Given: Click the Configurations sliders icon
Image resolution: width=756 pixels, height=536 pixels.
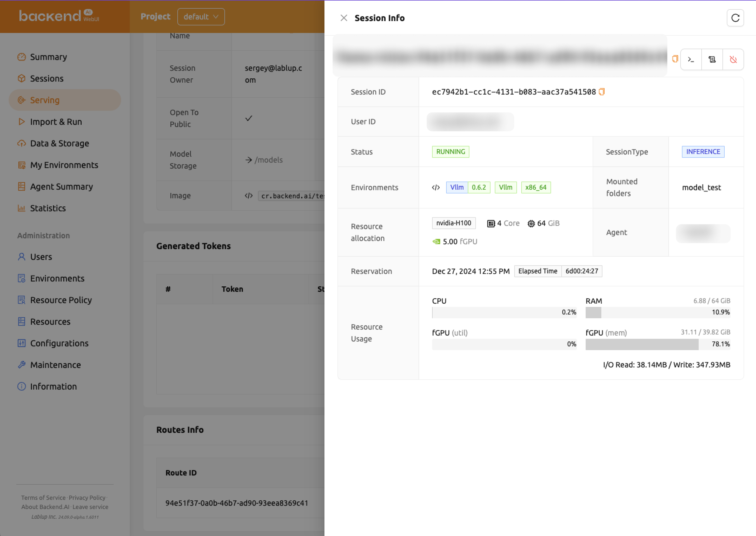Looking at the screenshot, I should coord(21,343).
